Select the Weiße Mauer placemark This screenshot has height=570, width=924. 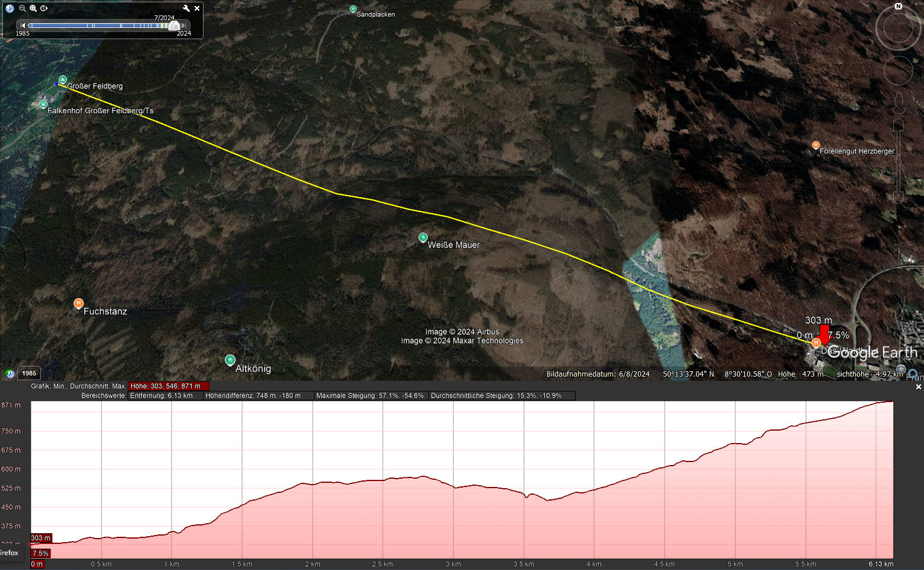(x=423, y=237)
